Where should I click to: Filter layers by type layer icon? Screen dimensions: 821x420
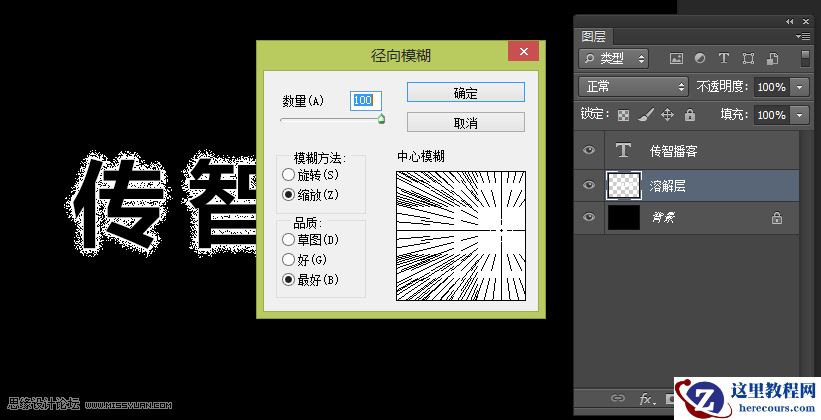pyautogui.click(x=724, y=59)
